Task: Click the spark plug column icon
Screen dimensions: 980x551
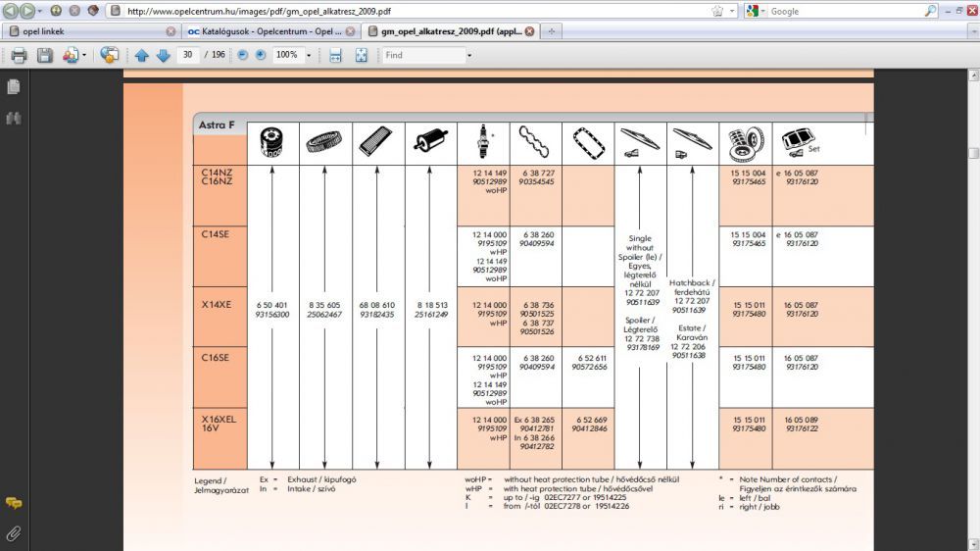Action: [483, 142]
